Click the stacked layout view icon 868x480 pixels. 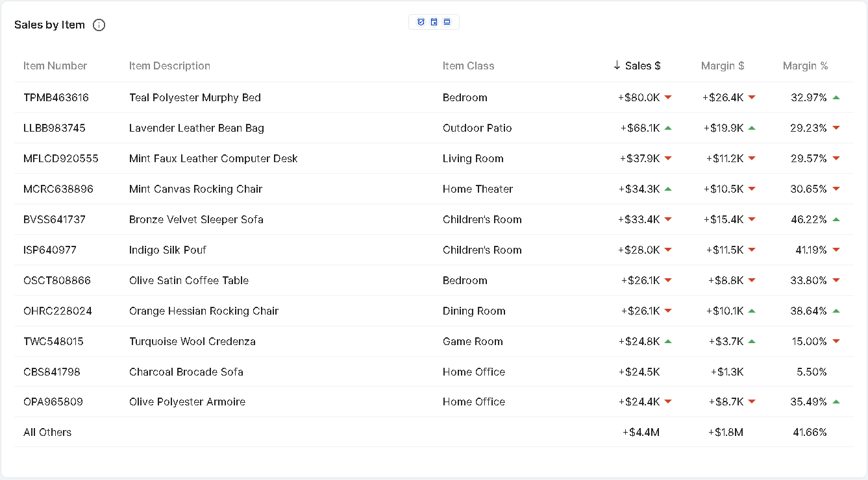point(447,22)
